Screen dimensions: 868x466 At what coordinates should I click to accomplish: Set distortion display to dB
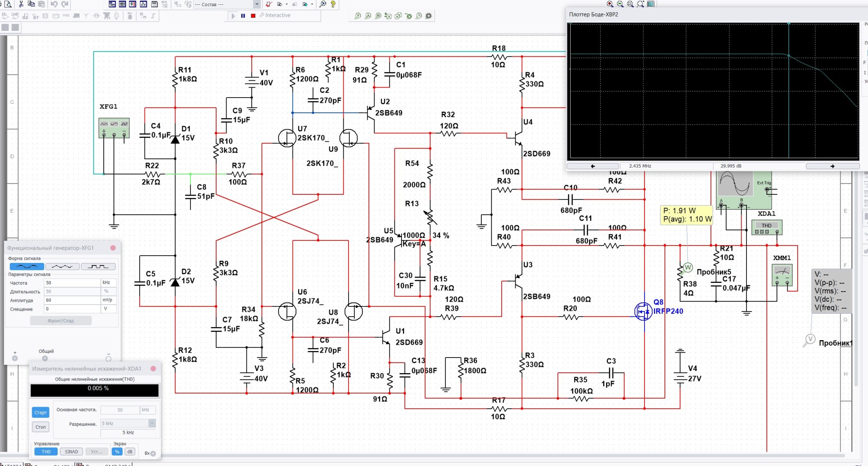click(130, 452)
